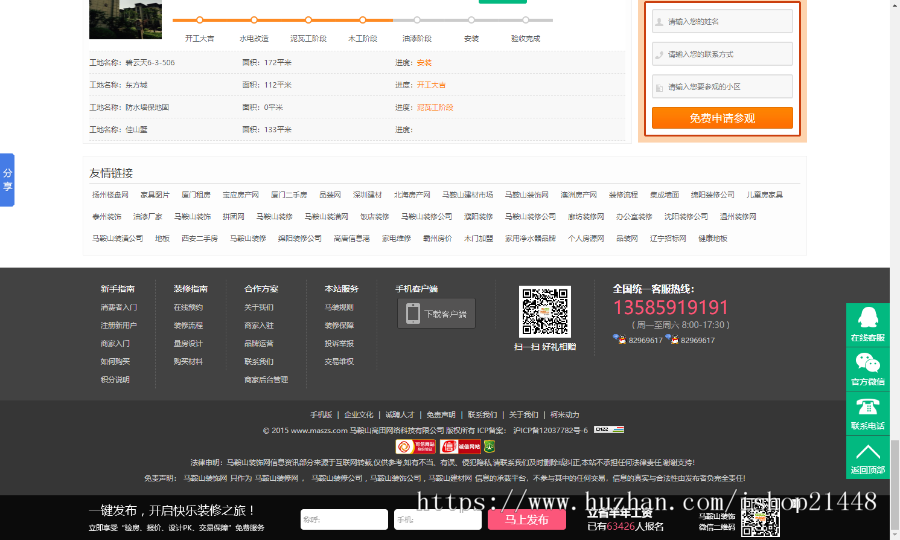Open the 深圳建材 friendly link

367,195
